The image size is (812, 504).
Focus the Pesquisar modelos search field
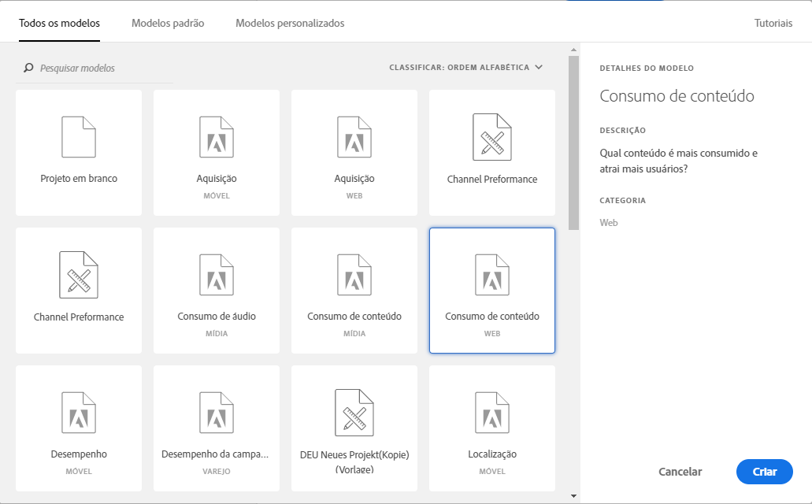click(95, 68)
